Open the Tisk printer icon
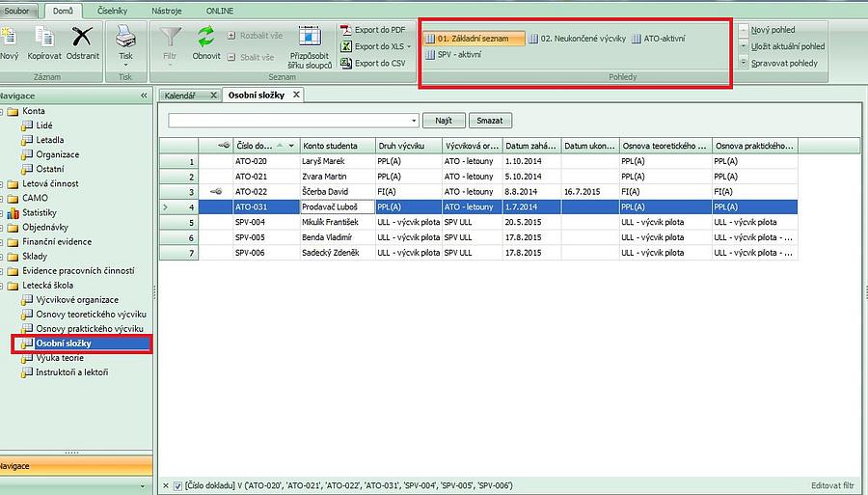Viewport: 868px width, 495px height. point(125,38)
